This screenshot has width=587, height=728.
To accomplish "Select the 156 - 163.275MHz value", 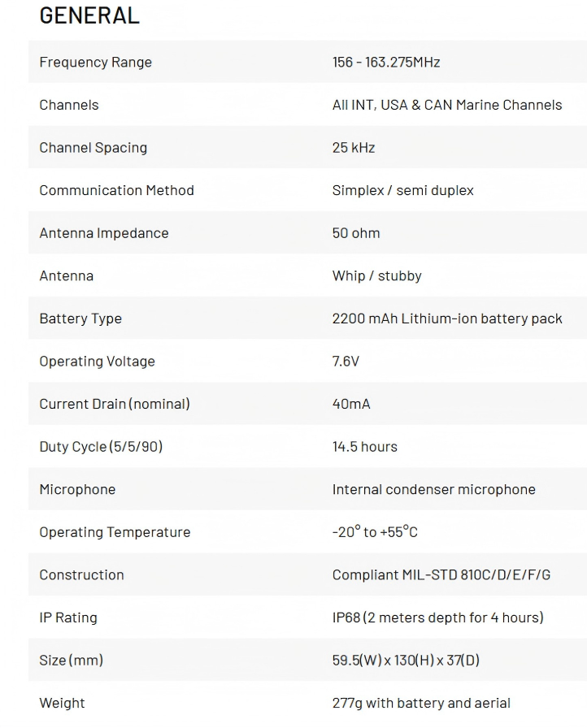I will coord(385,63).
